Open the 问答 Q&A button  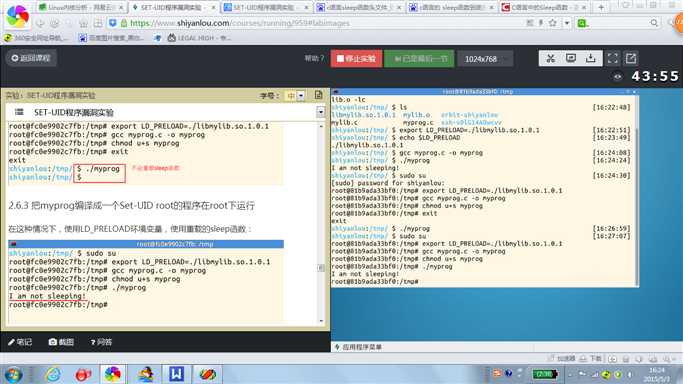[101, 342]
